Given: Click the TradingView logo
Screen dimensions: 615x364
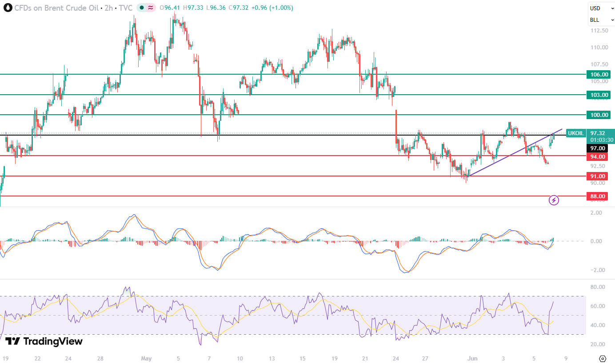Looking at the screenshot, I should [x=44, y=341].
